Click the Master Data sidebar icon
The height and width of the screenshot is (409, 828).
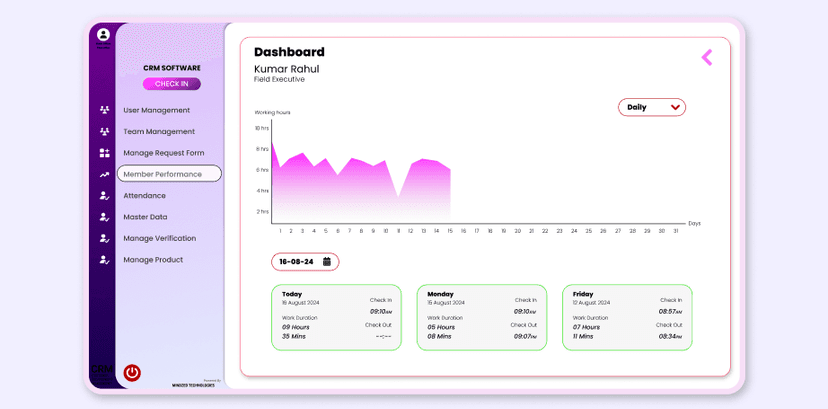[x=104, y=217]
